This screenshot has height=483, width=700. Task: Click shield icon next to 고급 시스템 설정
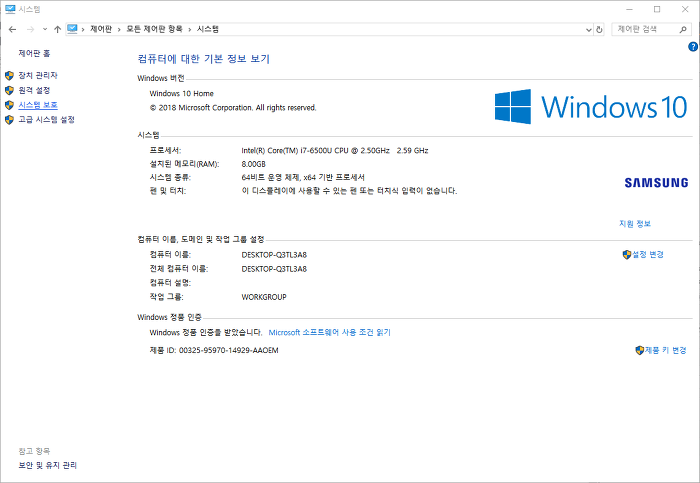tap(9, 120)
